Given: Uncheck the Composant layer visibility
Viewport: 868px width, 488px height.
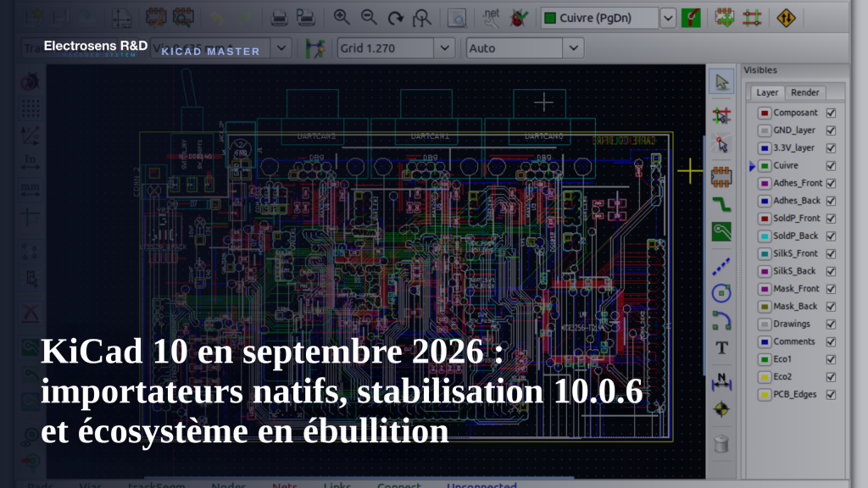Looking at the screenshot, I should (x=831, y=113).
